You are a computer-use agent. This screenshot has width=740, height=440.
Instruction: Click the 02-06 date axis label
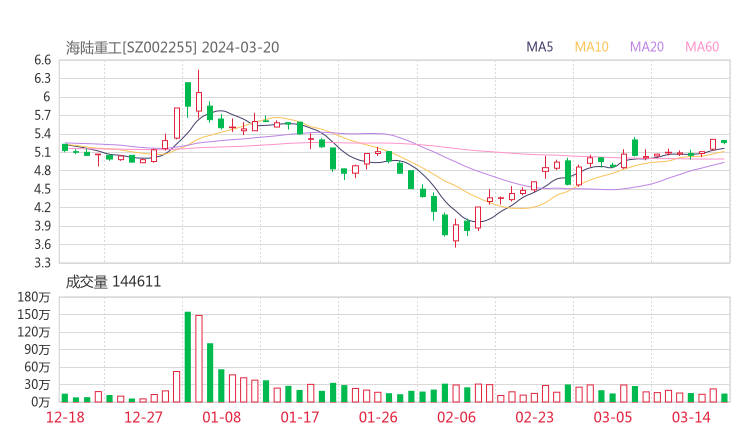click(x=456, y=417)
